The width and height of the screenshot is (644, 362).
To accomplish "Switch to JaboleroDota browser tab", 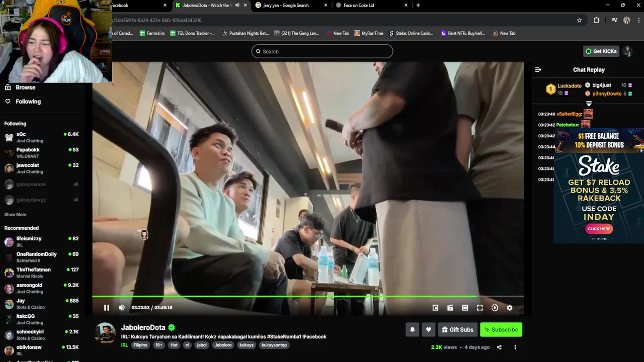I will click(207, 5).
